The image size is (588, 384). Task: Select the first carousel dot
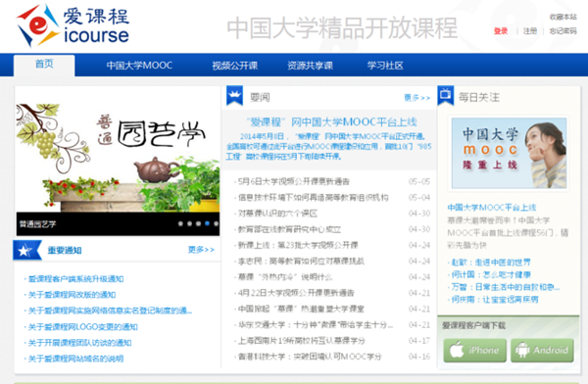180,223
